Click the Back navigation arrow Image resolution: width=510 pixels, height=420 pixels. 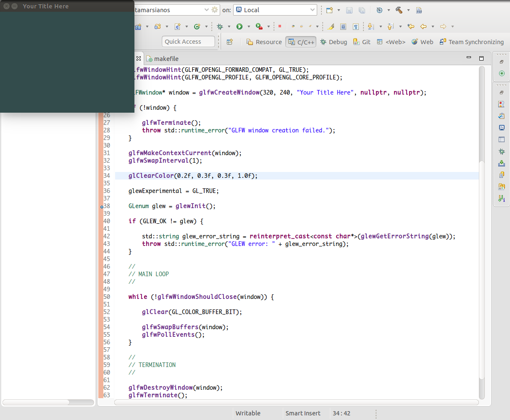click(423, 26)
